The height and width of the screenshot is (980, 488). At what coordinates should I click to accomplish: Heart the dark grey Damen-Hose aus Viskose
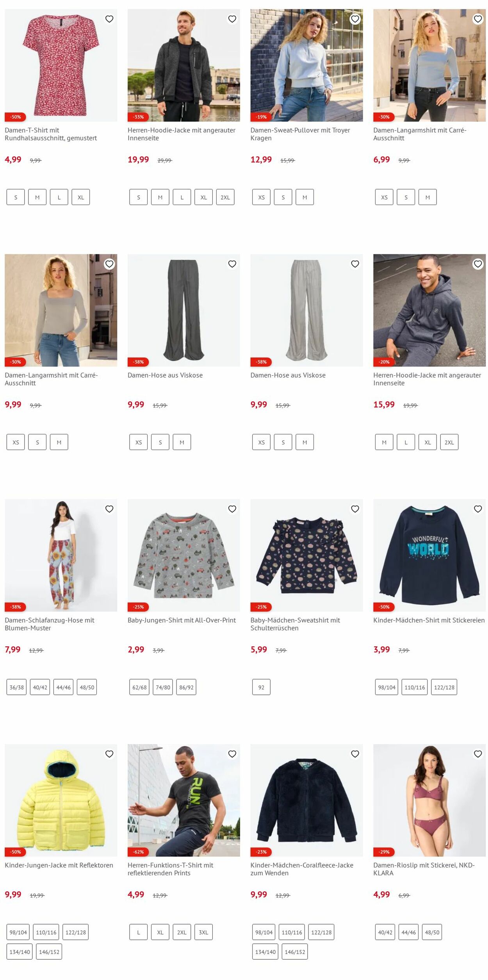tap(232, 264)
